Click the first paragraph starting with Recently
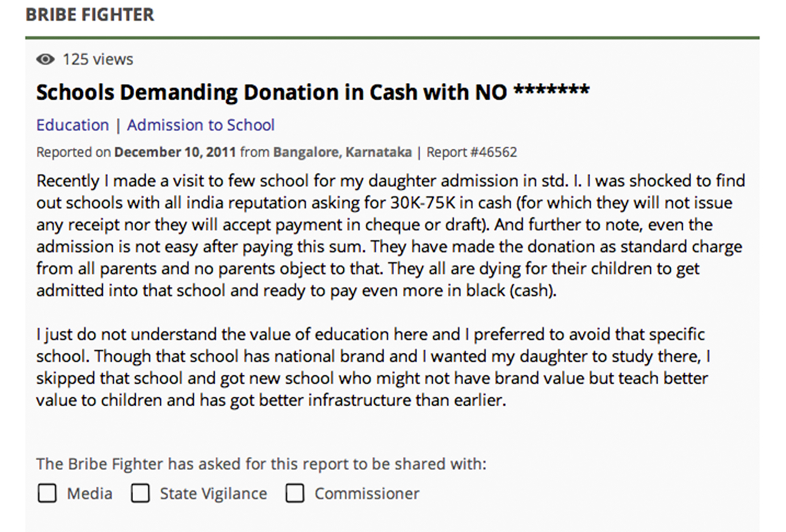The image size is (786, 532). click(x=390, y=235)
